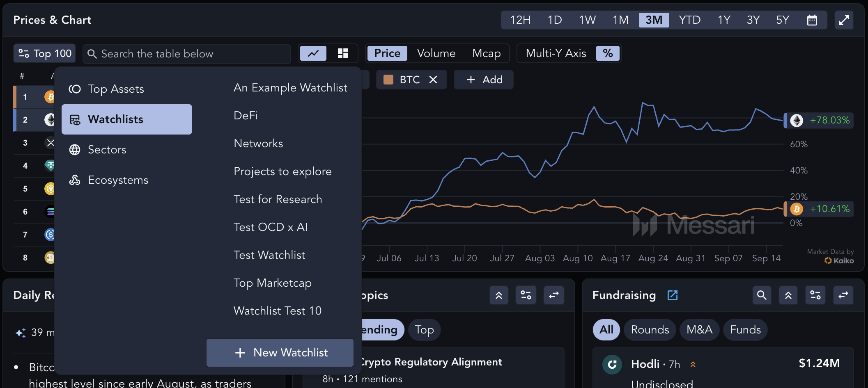Screen dimensions: 868x388
Task: Add another asset to the chart
Action: click(x=484, y=80)
